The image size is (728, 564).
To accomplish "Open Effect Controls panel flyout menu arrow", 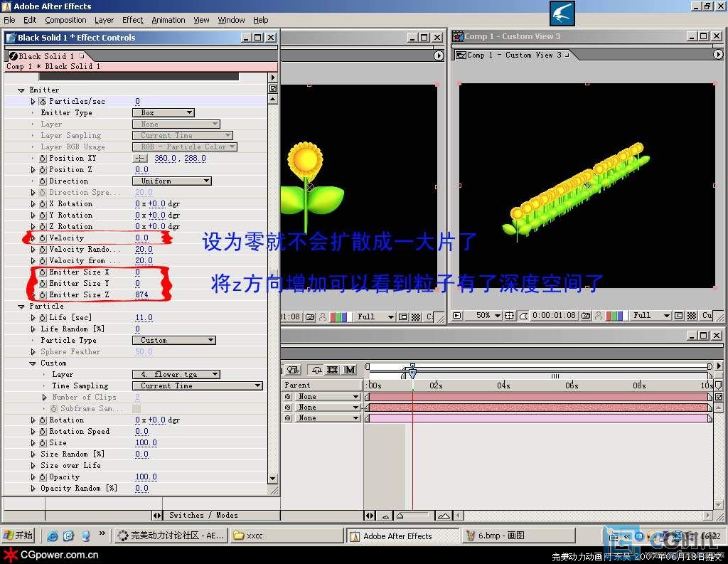I will point(273,77).
